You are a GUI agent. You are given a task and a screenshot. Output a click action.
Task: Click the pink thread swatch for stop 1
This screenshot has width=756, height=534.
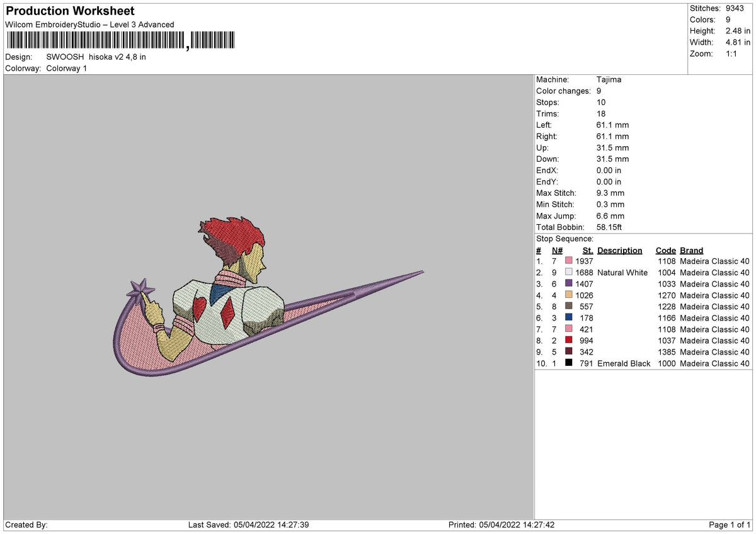(568, 261)
